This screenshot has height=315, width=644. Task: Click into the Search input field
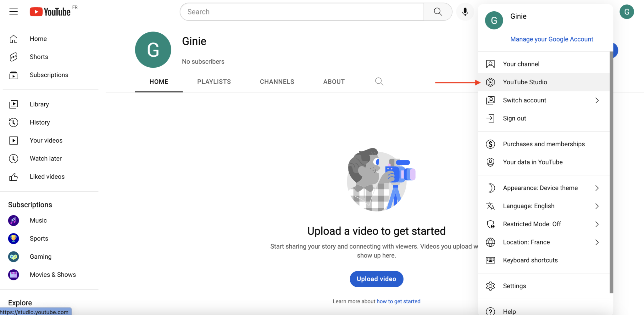(302, 12)
